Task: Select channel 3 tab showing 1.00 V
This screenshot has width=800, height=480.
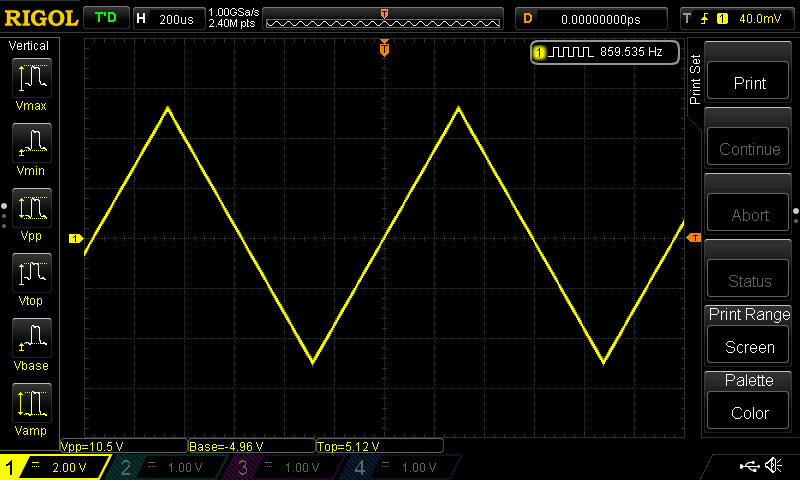Action: 283,467
